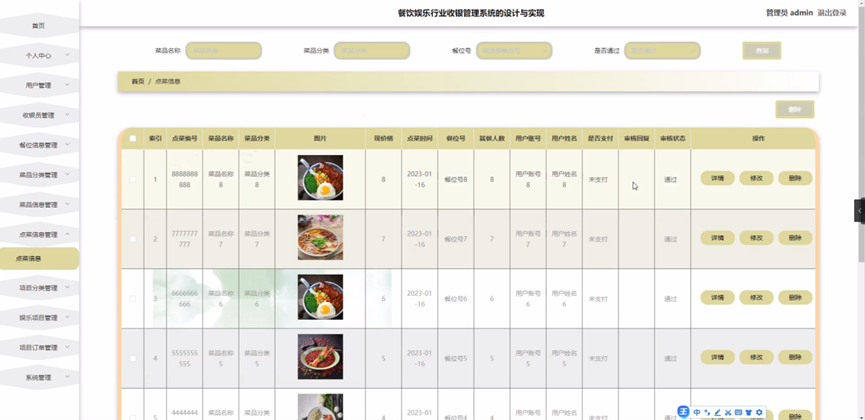Click 餐位号8 cell in row 1
The height and width of the screenshot is (420, 865).
point(456,179)
